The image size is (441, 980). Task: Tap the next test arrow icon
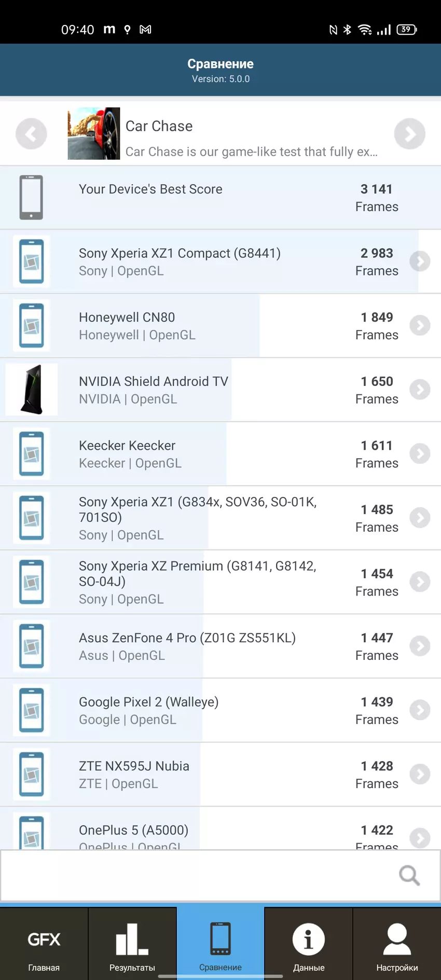pyautogui.click(x=409, y=134)
